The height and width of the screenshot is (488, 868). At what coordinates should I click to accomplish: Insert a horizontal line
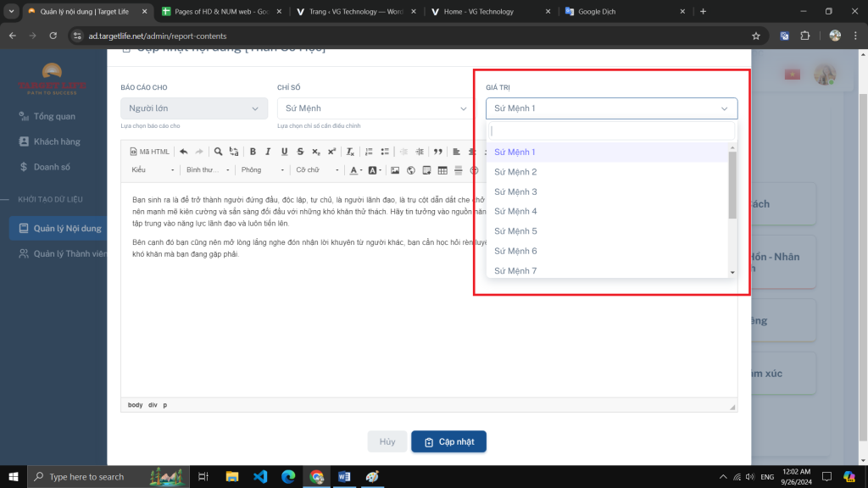459,170
